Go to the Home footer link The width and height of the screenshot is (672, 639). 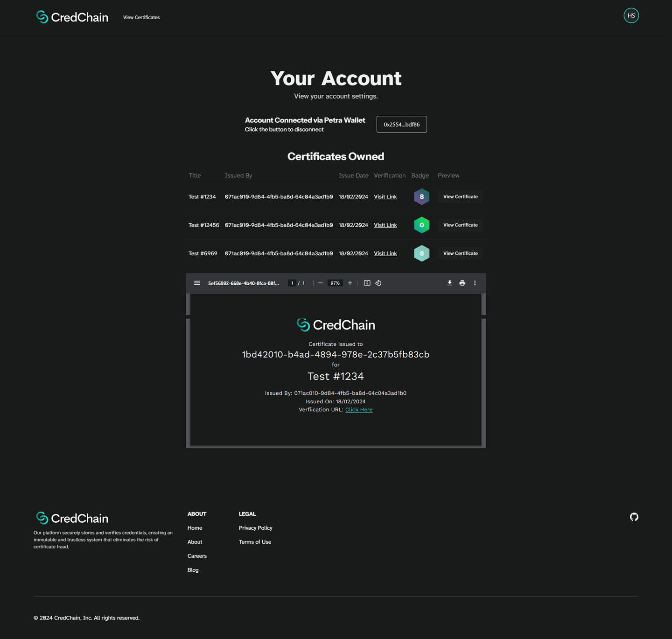click(195, 528)
